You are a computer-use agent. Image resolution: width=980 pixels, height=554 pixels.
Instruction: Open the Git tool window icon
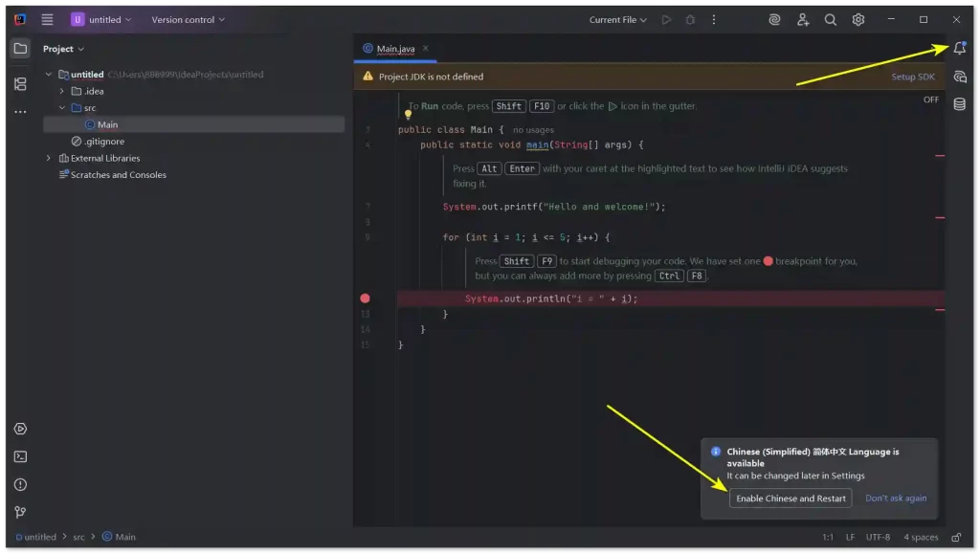20,512
